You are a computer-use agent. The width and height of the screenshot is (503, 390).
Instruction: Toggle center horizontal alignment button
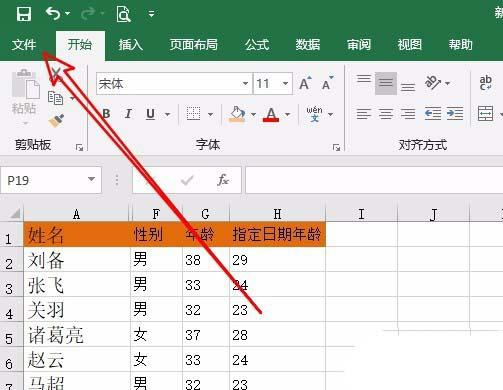click(386, 114)
